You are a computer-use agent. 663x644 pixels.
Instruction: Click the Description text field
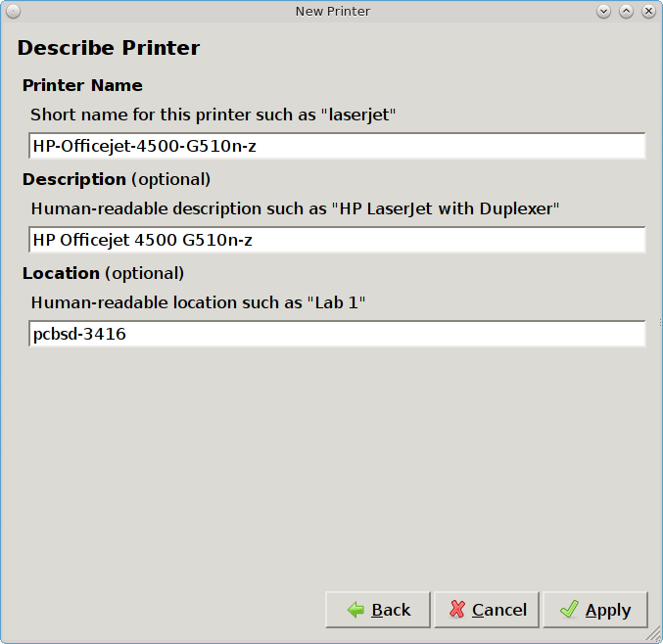tap(337, 240)
